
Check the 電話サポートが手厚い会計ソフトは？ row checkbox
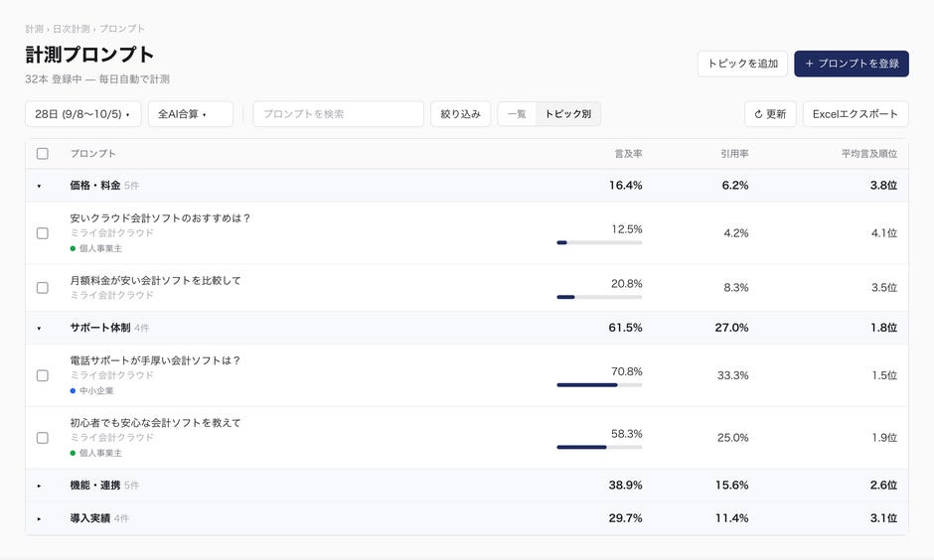(43, 375)
